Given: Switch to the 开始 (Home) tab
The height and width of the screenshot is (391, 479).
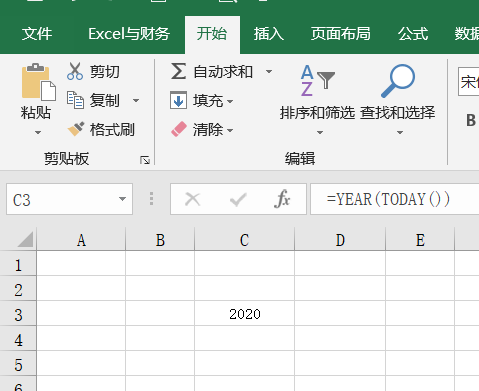Looking at the screenshot, I should 212,34.
